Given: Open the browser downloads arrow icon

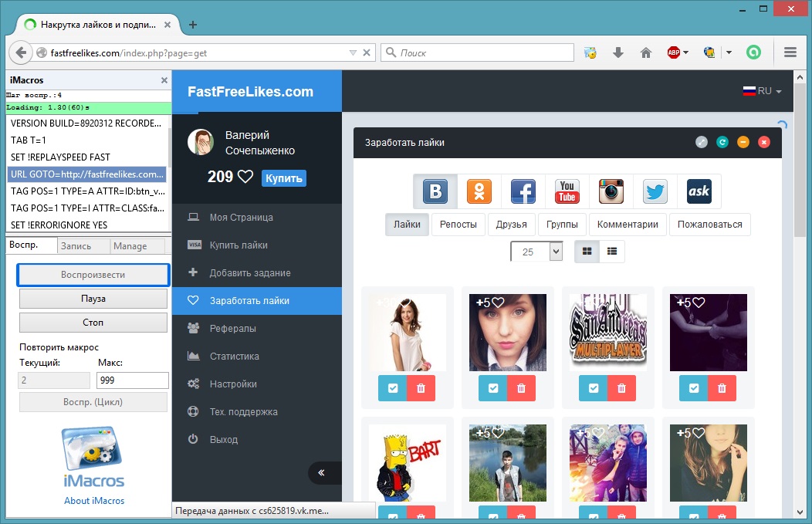Looking at the screenshot, I should 617,52.
